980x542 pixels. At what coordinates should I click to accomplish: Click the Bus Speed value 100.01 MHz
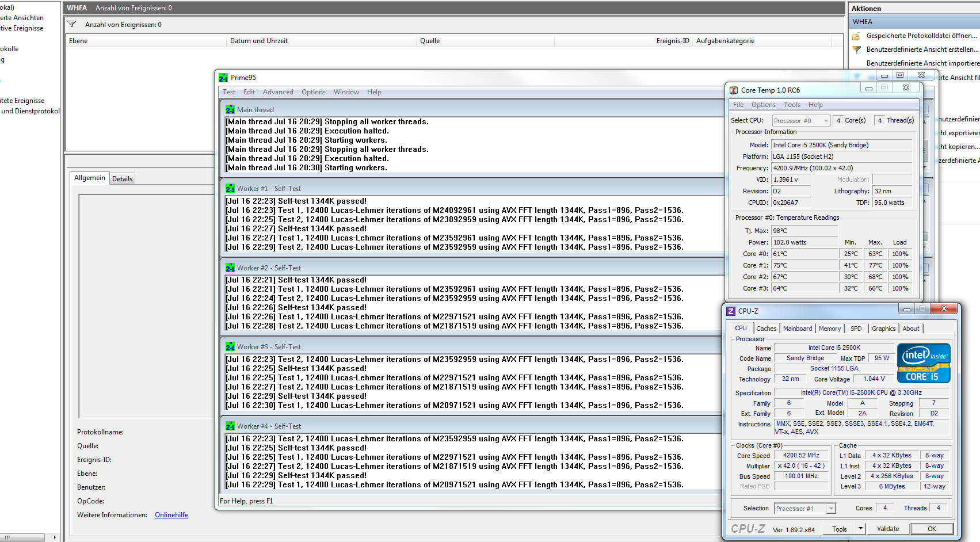(801, 476)
